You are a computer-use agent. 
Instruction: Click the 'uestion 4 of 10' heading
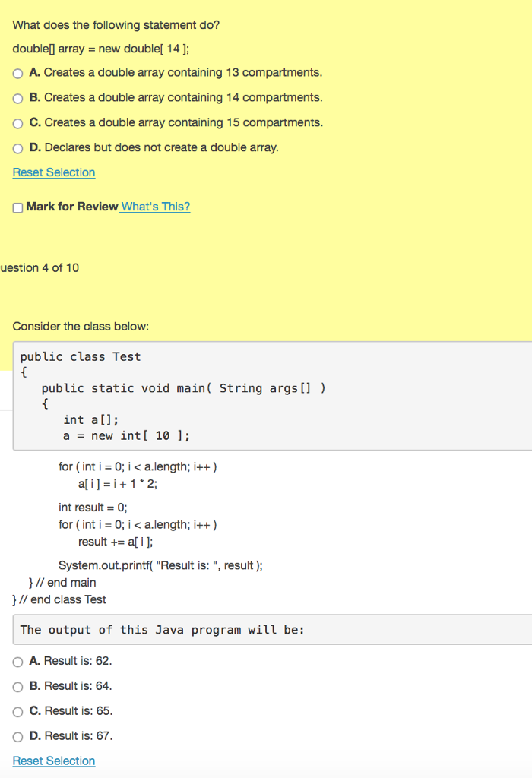coord(40,268)
